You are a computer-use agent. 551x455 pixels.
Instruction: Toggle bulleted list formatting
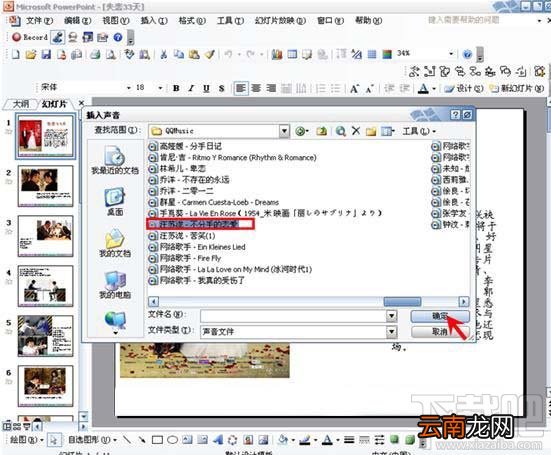336,88
